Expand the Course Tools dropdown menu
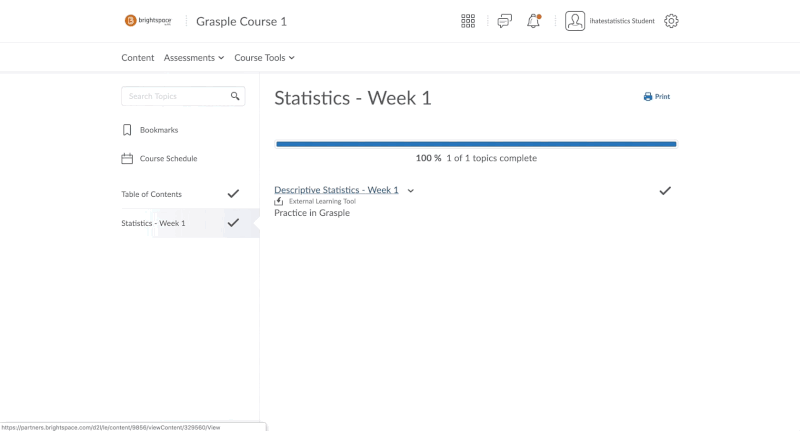Screen dimensions: 800x431 (264, 58)
